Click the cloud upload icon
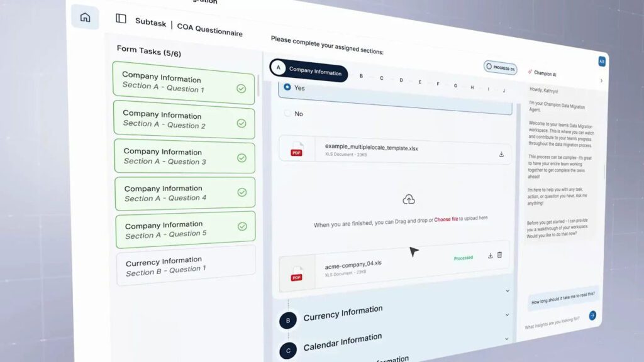644x362 pixels. [x=409, y=199]
